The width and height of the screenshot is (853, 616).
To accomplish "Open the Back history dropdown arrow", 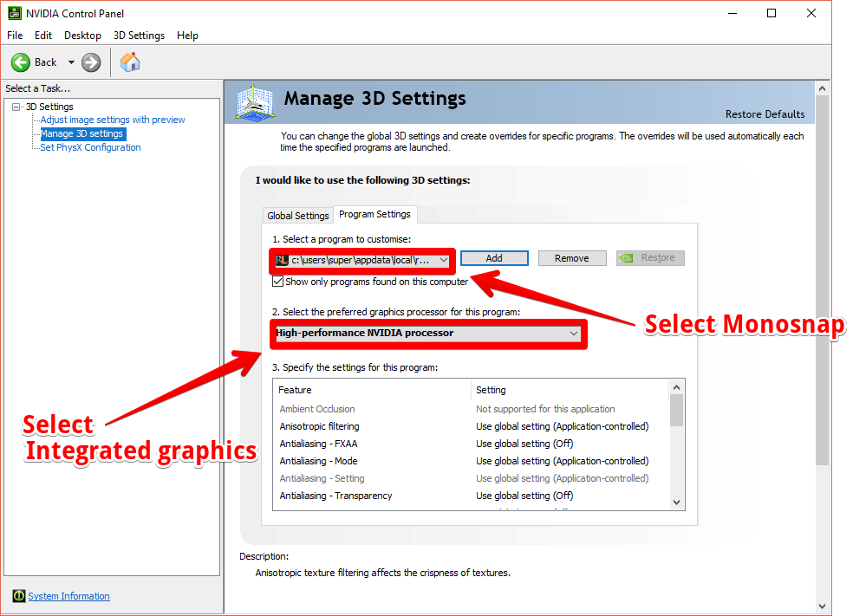I will [x=71, y=62].
